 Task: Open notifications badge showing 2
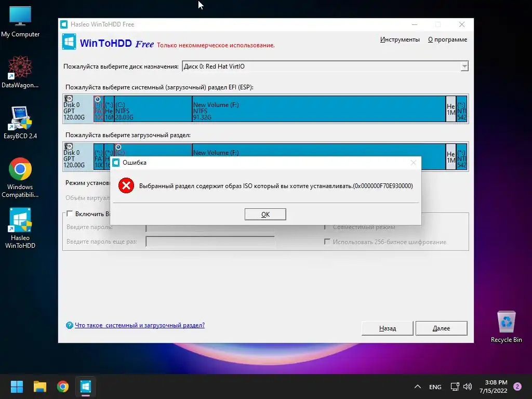click(x=517, y=387)
